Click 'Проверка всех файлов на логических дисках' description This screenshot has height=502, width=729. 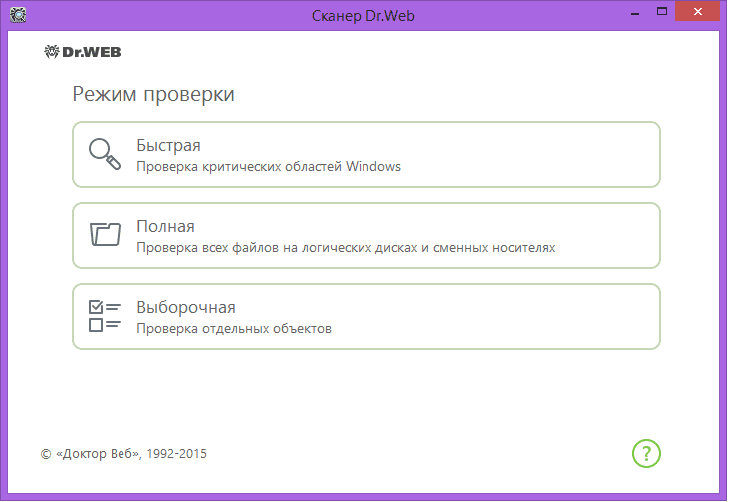(x=345, y=248)
